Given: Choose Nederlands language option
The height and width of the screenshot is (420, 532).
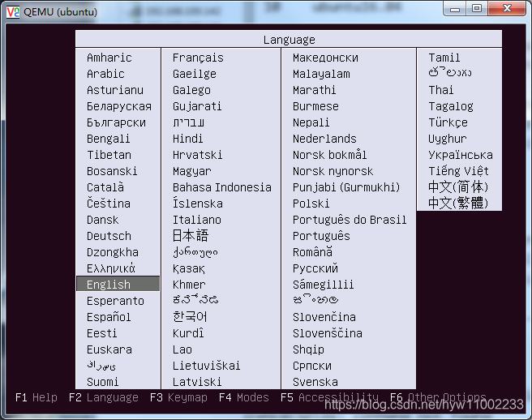Looking at the screenshot, I should 324,139.
